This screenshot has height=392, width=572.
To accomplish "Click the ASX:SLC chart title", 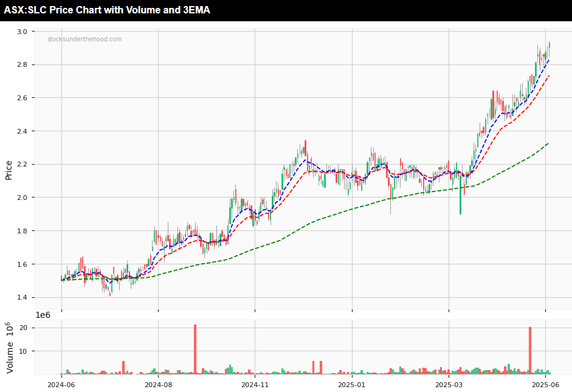I will pos(106,10).
